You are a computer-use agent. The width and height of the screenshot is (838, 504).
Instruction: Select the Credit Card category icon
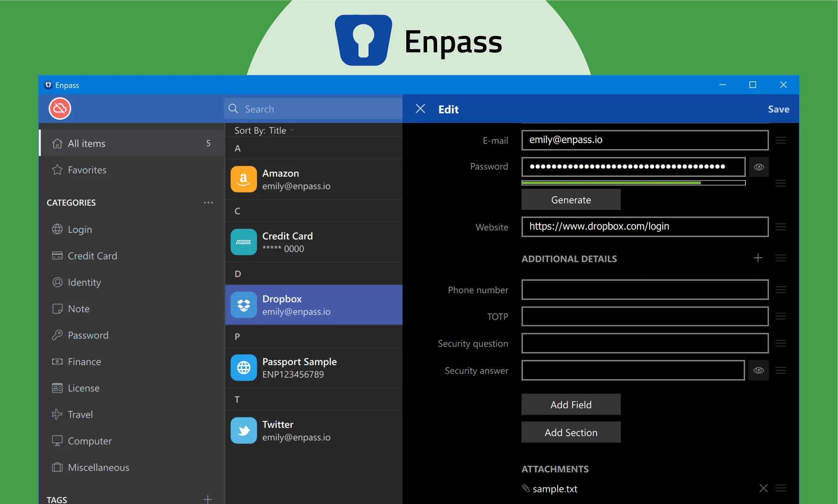pyautogui.click(x=58, y=255)
